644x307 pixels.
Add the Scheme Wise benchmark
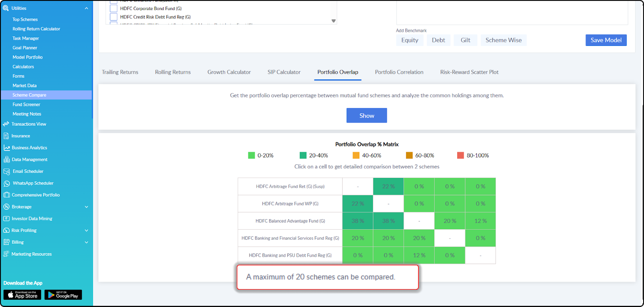pyautogui.click(x=504, y=40)
